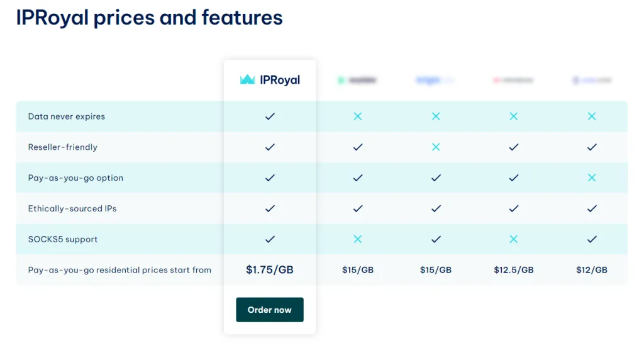
Task: Click the X in the SOCKS5 row, second column
Action: tap(358, 239)
